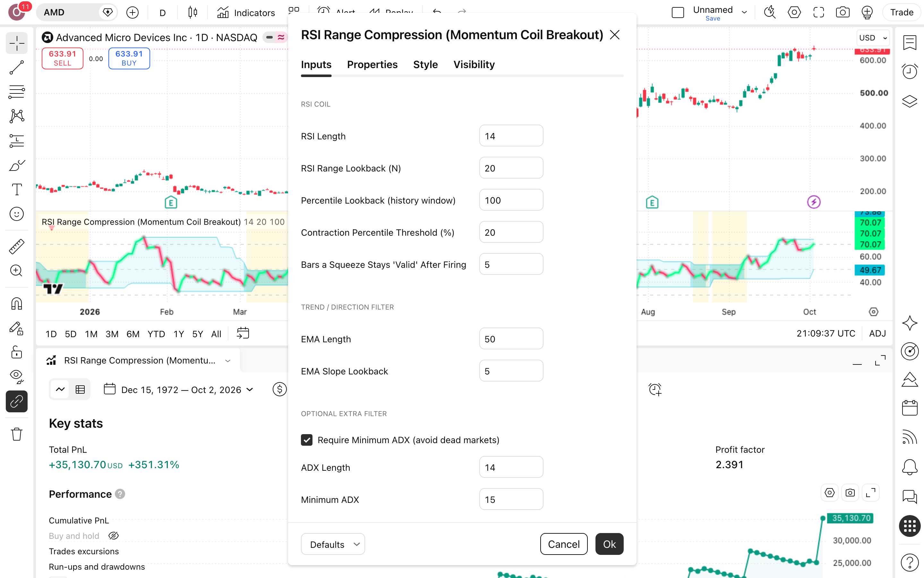Switch to the Style tab
The image size is (924, 578).
coord(425,65)
